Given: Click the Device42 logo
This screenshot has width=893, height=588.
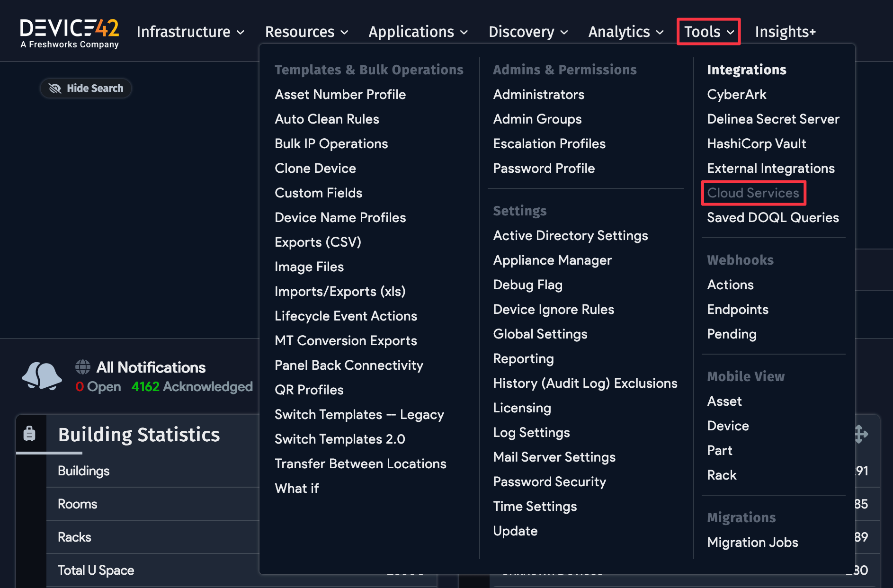Looking at the screenshot, I should (69, 32).
